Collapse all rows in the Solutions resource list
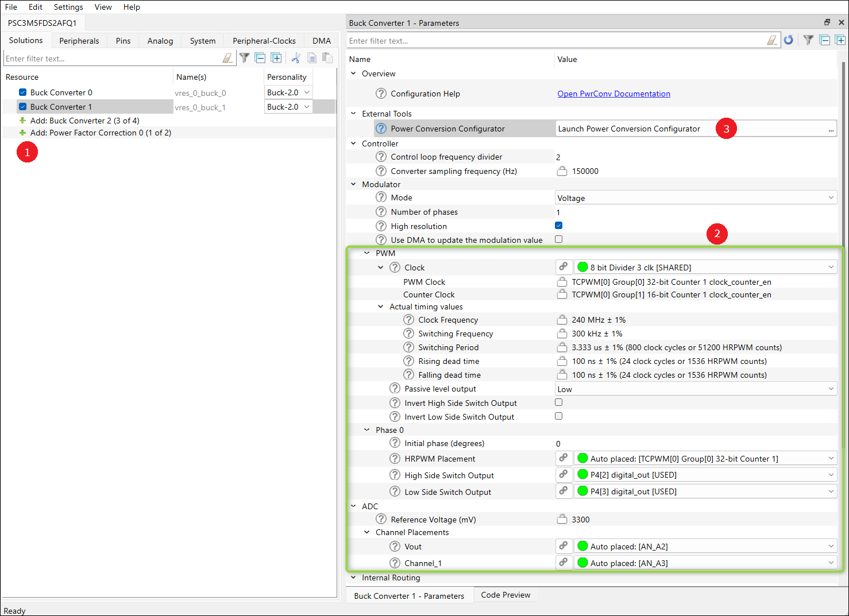849x616 pixels. 260,58
